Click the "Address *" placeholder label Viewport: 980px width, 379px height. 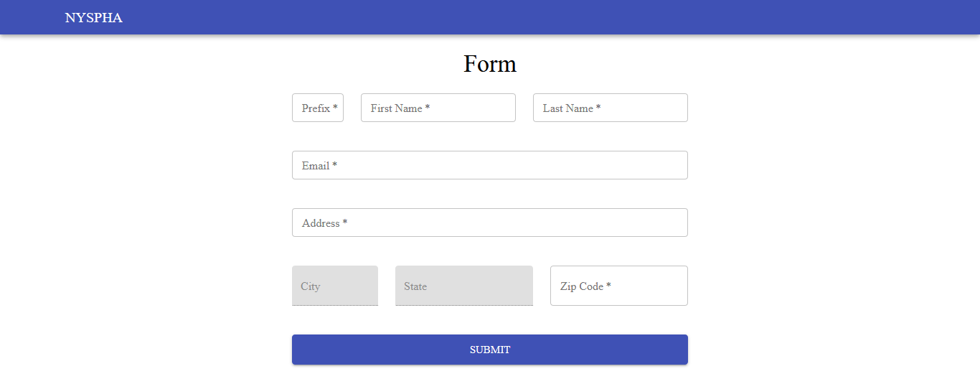[x=324, y=223]
